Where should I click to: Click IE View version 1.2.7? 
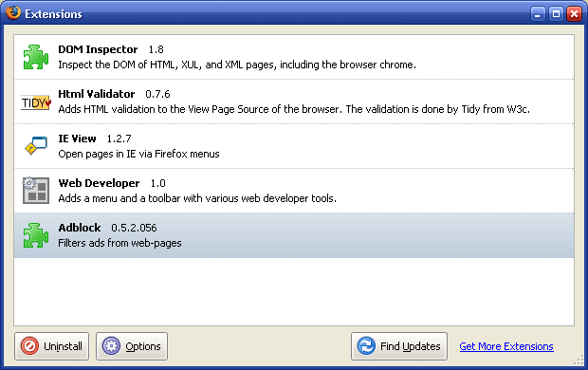pos(119,139)
